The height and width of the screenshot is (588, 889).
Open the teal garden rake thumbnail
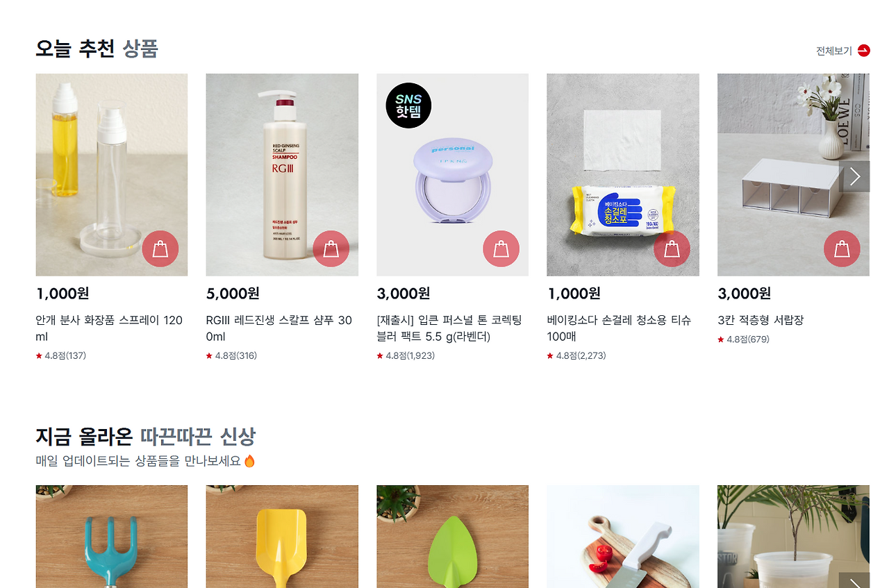pos(112,537)
